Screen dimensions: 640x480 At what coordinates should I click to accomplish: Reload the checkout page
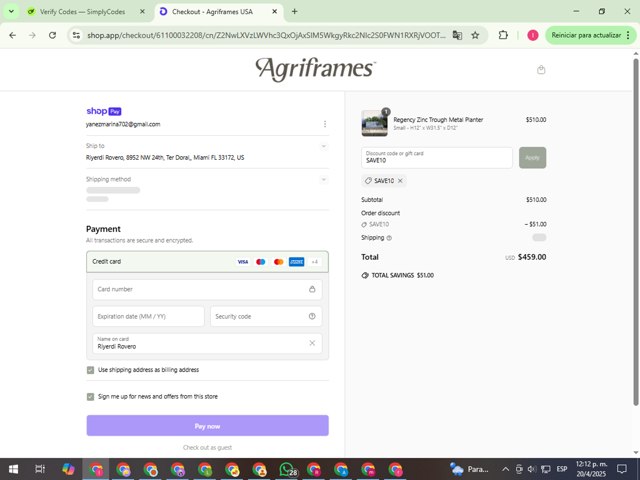[52, 36]
